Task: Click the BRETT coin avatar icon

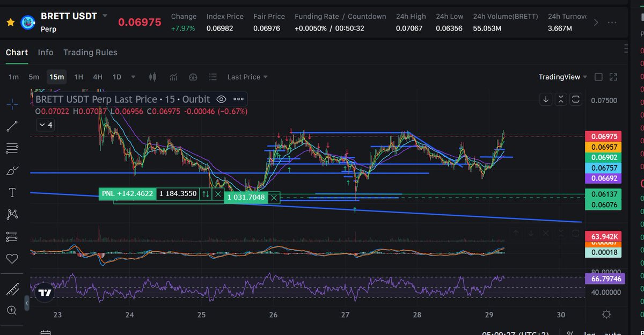Action: (x=28, y=22)
